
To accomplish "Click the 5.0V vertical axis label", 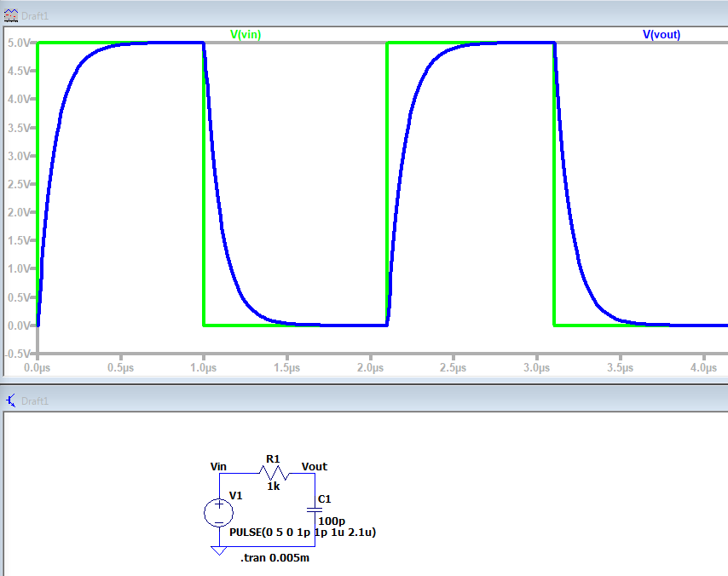I will coord(19,43).
